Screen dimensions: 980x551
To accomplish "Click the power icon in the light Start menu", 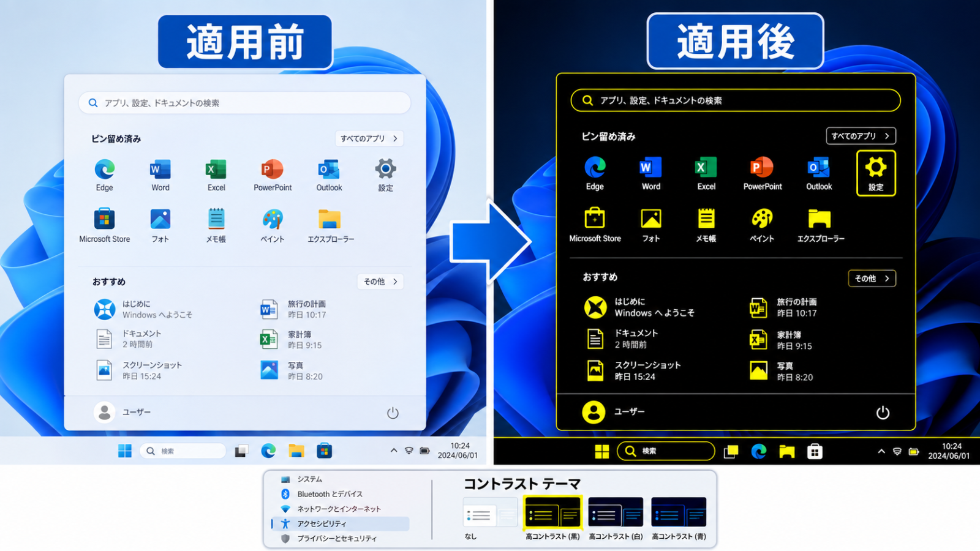I will (393, 413).
